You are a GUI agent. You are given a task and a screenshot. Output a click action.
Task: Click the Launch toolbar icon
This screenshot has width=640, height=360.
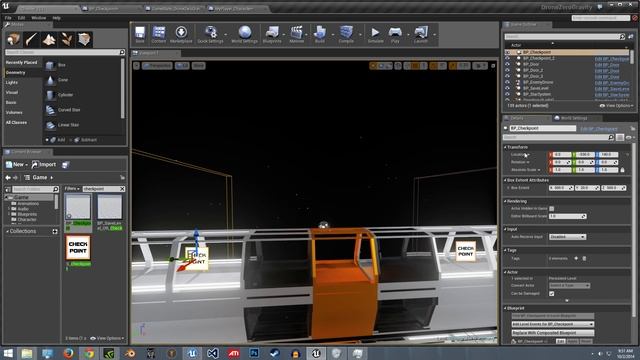420,34
